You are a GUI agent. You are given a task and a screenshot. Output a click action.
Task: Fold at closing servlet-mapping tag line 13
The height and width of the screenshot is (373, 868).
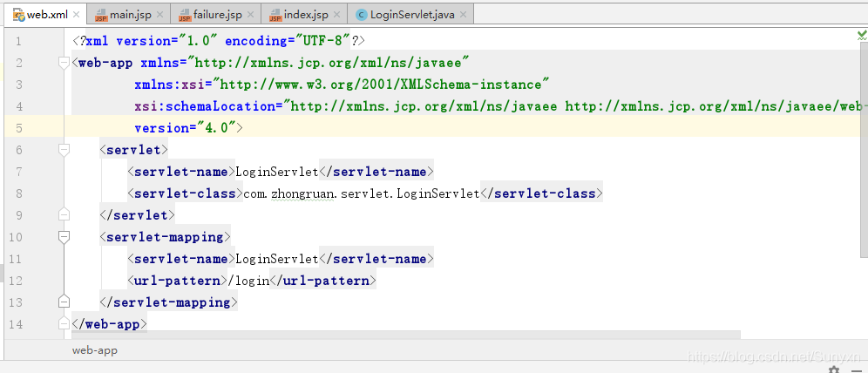coord(64,302)
